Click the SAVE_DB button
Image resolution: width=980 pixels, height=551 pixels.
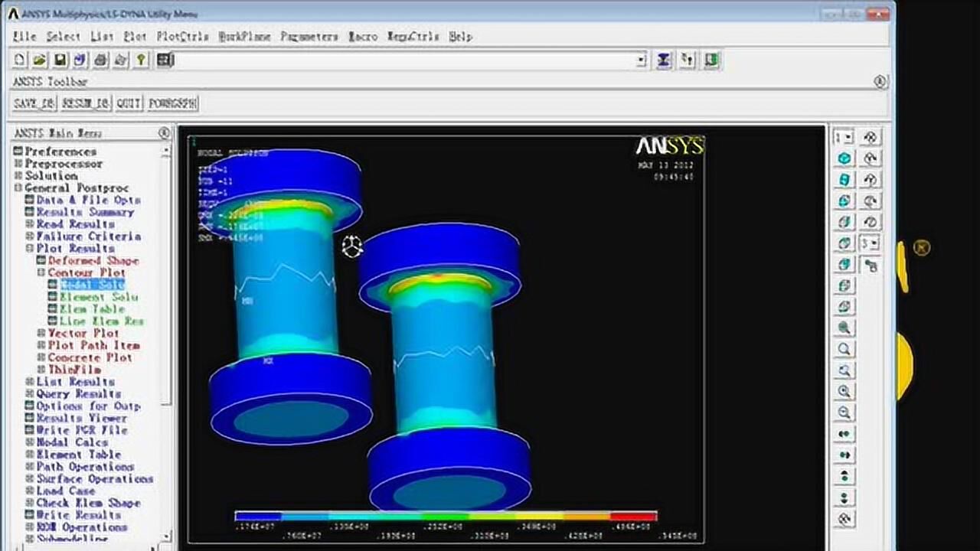click(34, 103)
